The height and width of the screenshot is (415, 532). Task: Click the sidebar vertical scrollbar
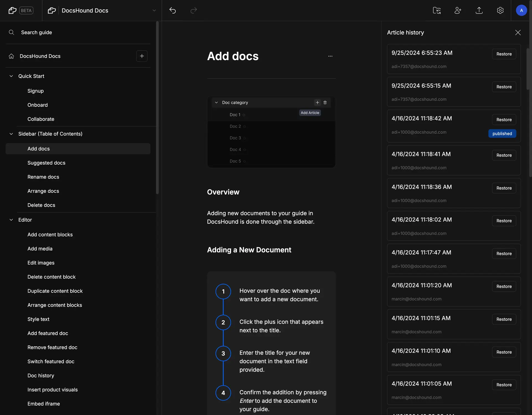[157, 108]
